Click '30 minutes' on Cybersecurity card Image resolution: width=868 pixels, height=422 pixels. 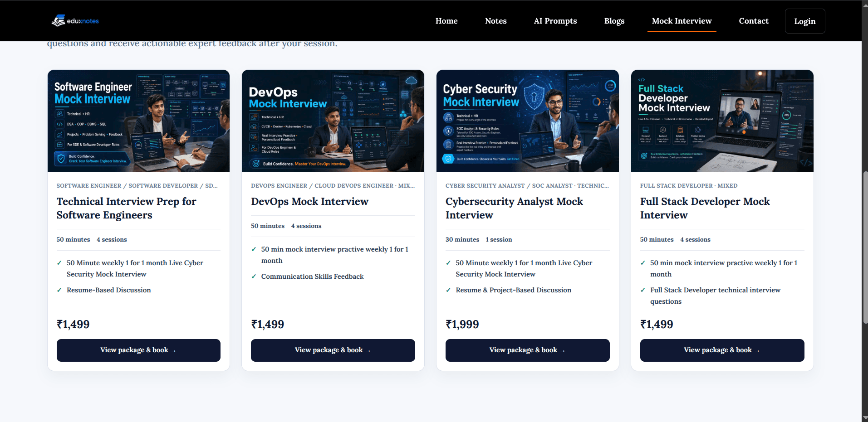(x=462, y=239)
